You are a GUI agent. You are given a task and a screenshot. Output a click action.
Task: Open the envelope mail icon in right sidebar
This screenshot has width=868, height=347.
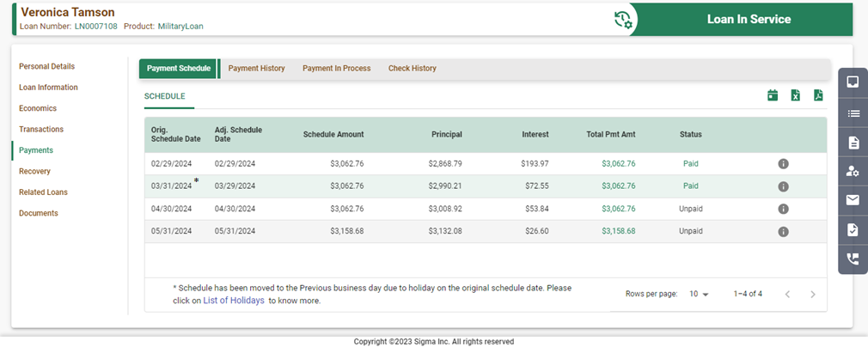tap(853, 200)
